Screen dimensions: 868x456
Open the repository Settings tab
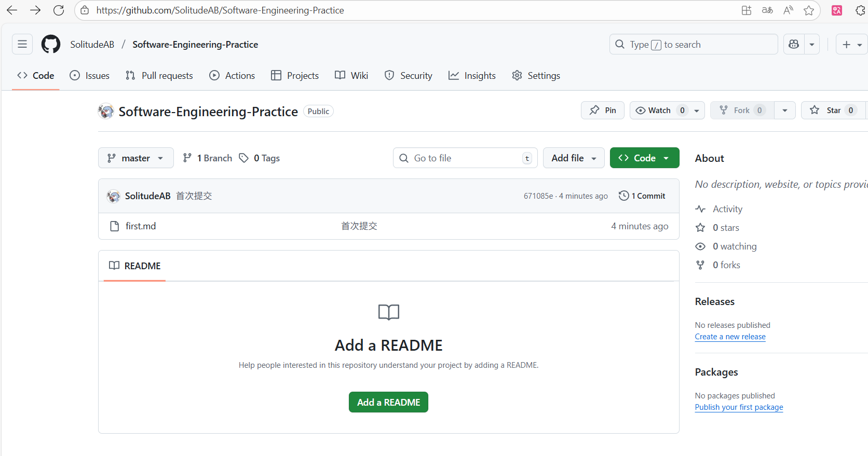[x=536, y=76]
